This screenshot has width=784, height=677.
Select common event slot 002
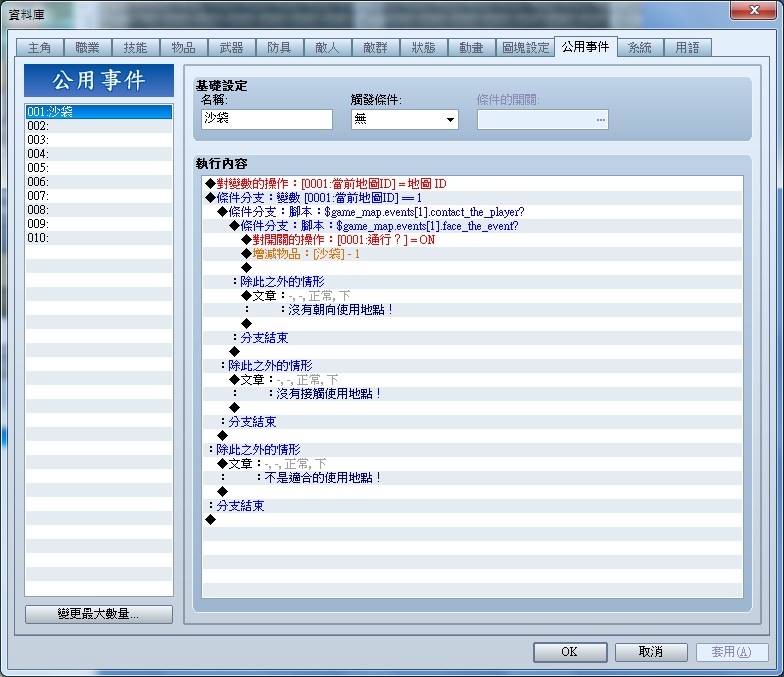point(98,126)
